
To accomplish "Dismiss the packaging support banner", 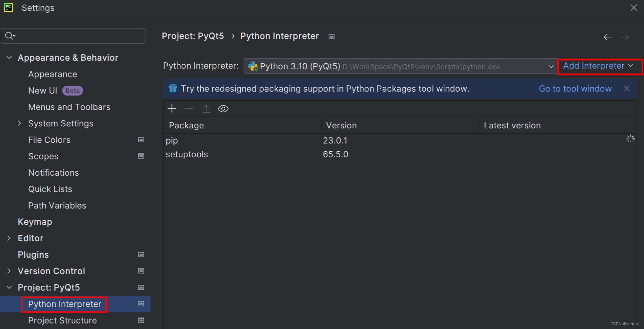I will click(x=627, y=88).
